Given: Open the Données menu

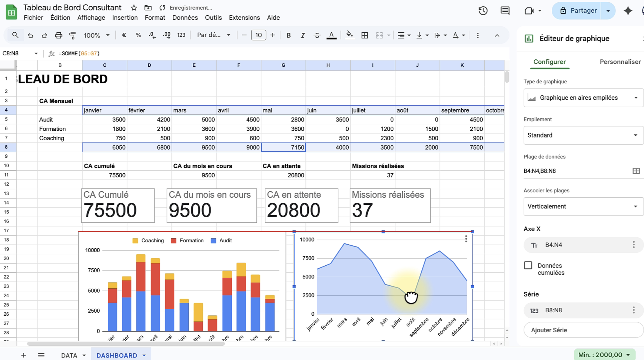Looking at the screenshot, I should [185, 18].
